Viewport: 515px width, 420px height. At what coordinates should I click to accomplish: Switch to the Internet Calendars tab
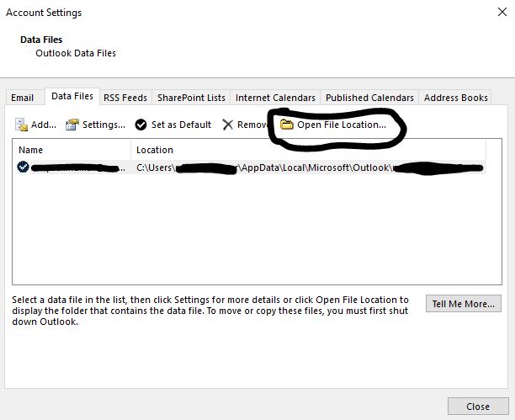[x=275, y=98]
